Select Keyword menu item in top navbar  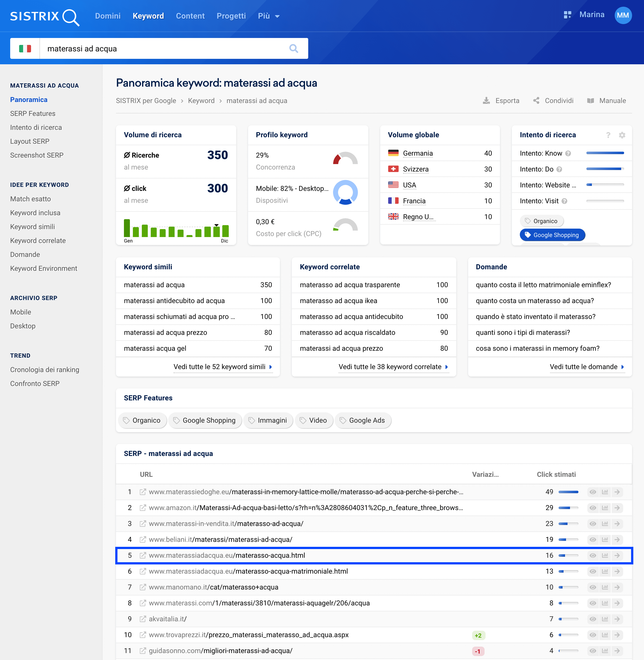[x=148, y=16]
